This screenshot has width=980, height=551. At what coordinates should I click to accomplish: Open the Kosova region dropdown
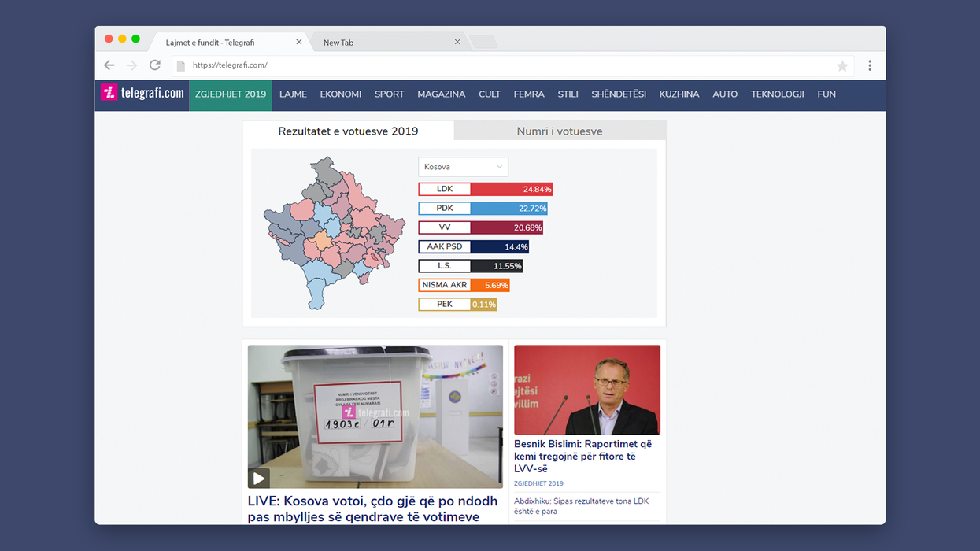[x=463, y=166]
